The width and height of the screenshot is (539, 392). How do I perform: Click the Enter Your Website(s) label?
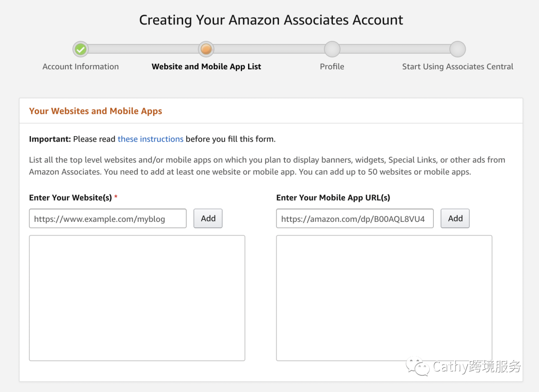[70, 197]
